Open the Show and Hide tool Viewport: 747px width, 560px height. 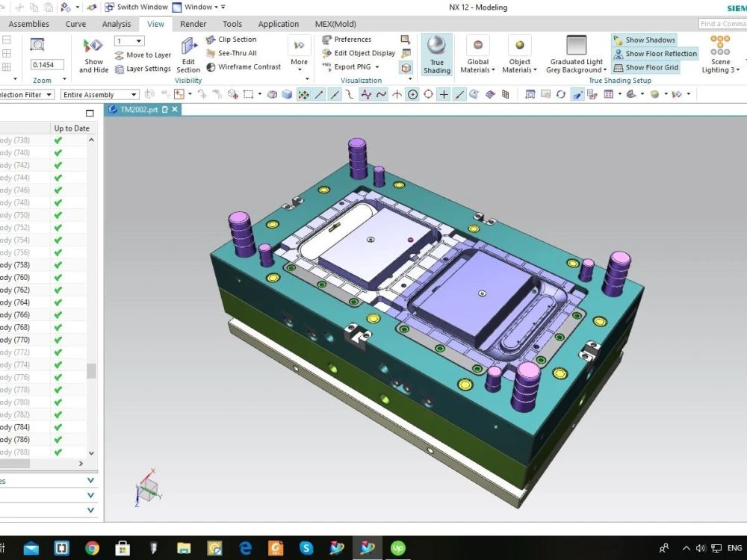coord(93,55)
